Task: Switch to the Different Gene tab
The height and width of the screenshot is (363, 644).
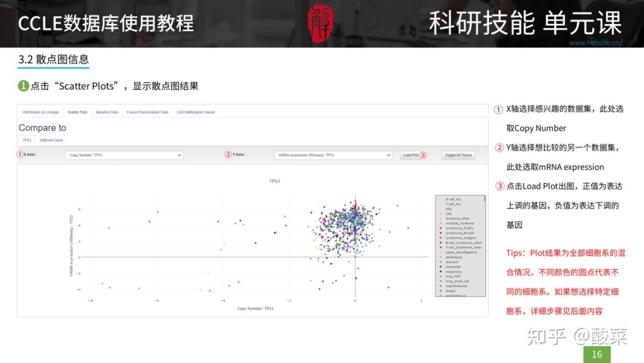Action: tap(51, 140)
